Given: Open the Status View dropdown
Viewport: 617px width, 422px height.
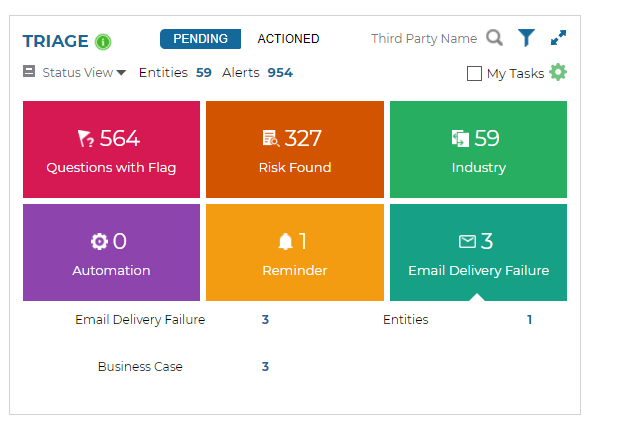Looking at the screenshot, I should (84, 73).
